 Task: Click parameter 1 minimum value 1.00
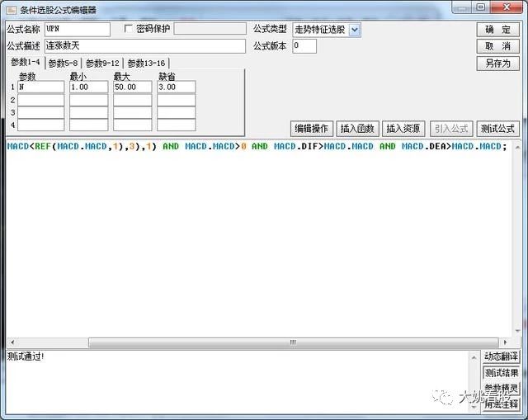pos(88,87)
